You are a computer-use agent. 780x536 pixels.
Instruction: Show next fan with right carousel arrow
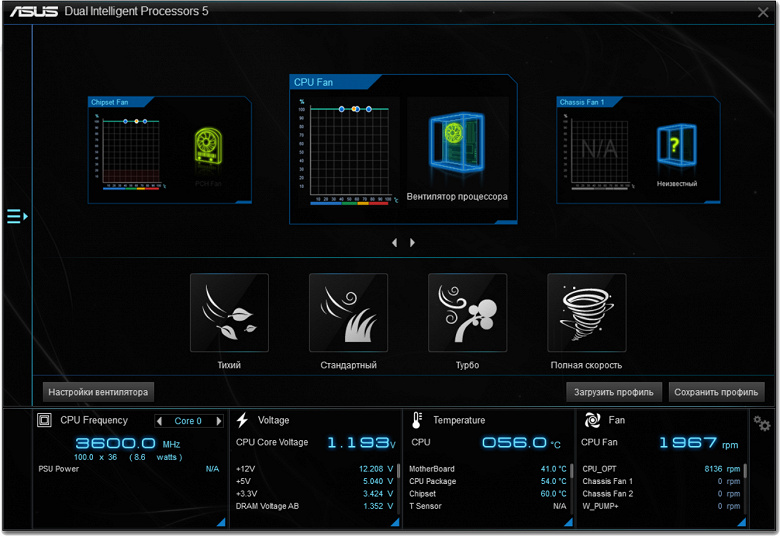tap(412, 242)
